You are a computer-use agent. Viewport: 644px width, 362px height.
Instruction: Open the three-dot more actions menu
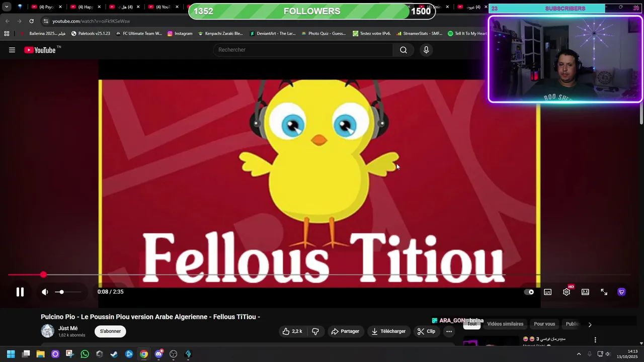pyautogui.click(x=449, y=331)
